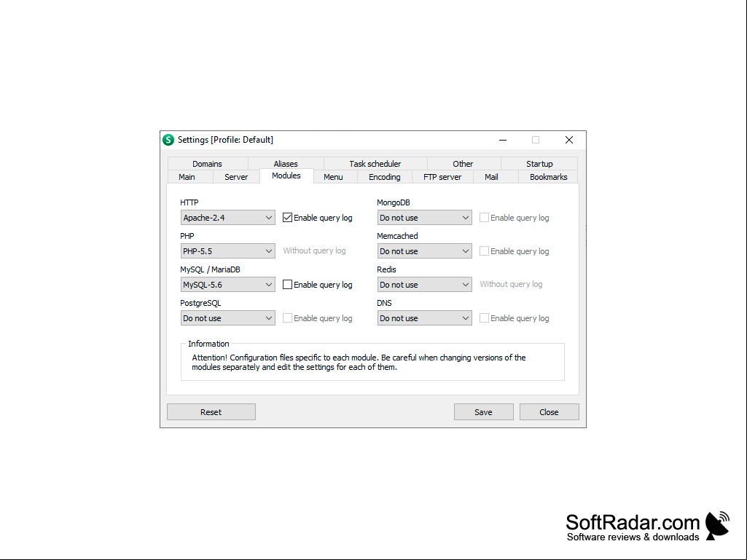Click the Reset button
This screenshot has width=747, height=560.
(x=211, y=412)
